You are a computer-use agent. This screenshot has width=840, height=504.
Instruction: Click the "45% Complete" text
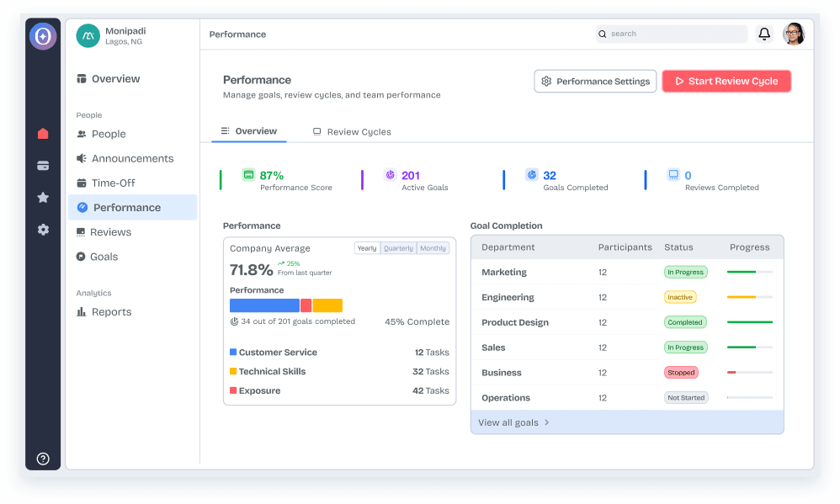417,321
